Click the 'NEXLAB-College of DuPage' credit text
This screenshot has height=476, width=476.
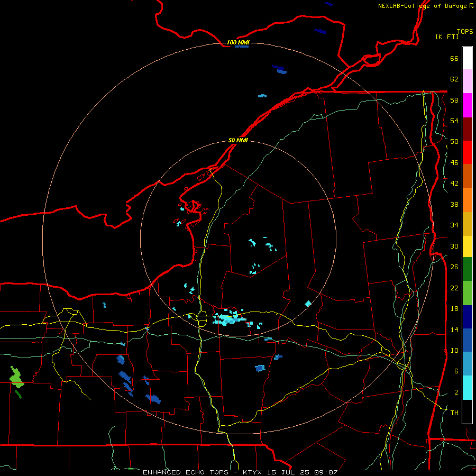[x=422, y=6]
